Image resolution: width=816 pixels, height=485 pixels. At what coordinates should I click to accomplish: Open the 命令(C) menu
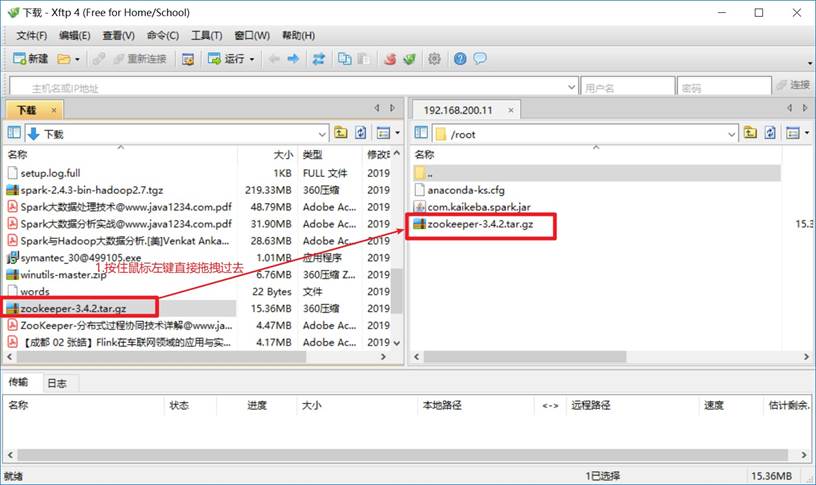pos(162,35)
